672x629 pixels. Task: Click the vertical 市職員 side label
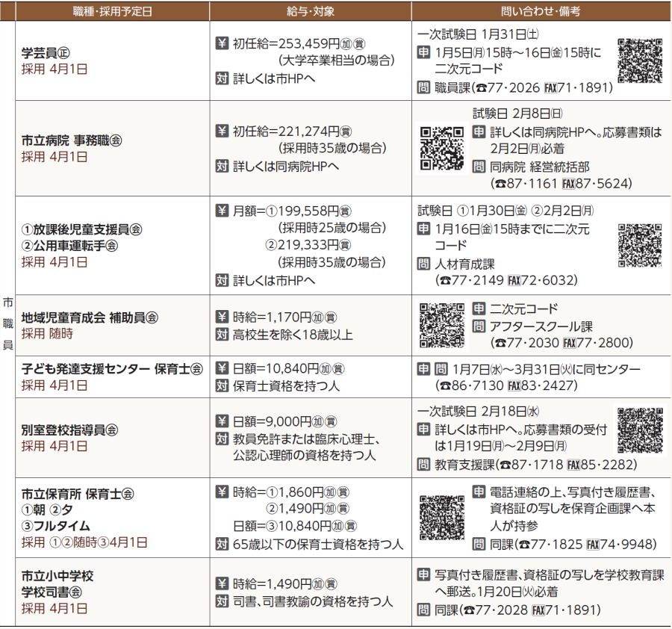(7, 323)
